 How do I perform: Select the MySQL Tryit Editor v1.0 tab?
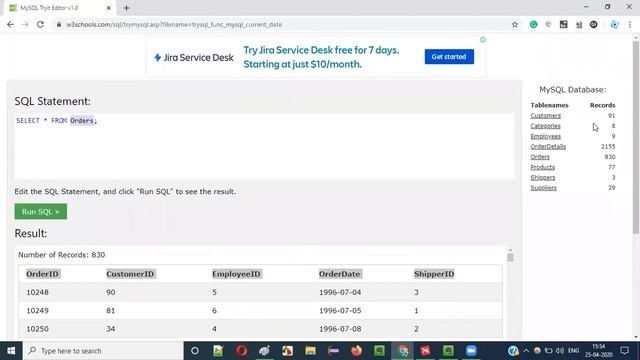point(60,8)
